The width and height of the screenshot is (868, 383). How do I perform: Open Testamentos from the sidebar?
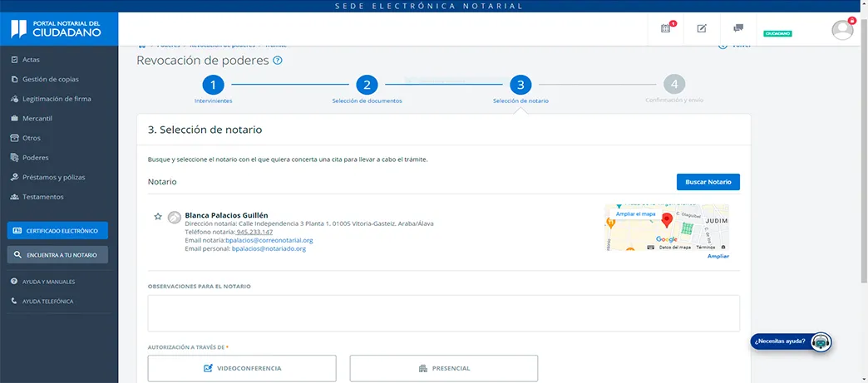pos(43,197)
